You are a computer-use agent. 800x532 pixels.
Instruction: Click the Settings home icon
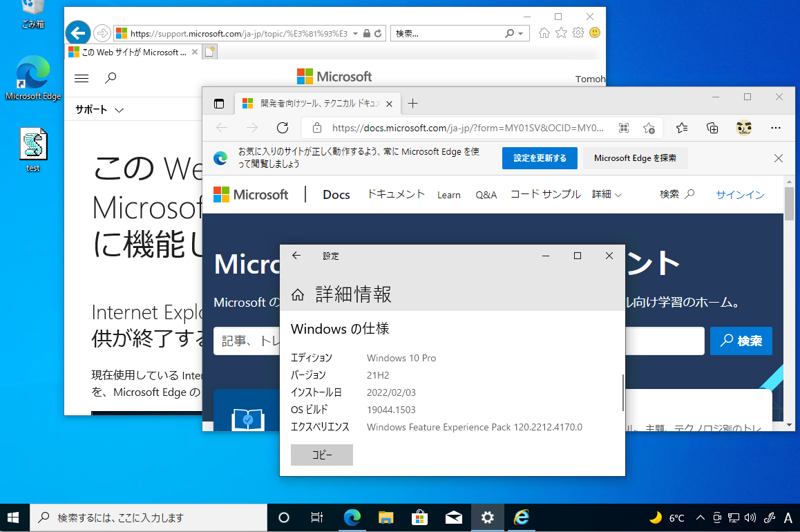(298, 295)
